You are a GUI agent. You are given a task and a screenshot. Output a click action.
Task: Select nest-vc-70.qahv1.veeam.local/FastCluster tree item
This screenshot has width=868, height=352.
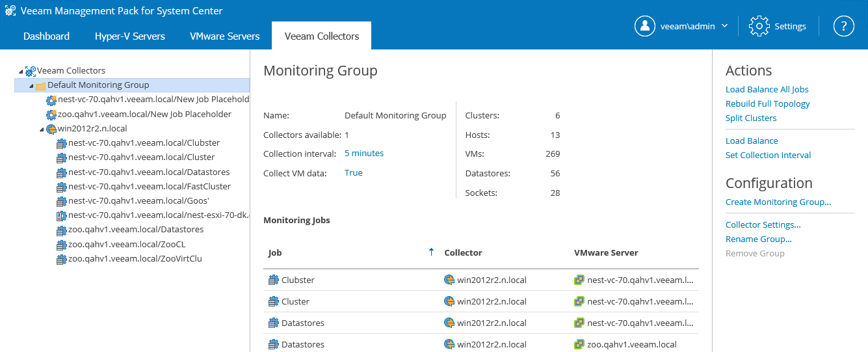click(x=150, y=186)
